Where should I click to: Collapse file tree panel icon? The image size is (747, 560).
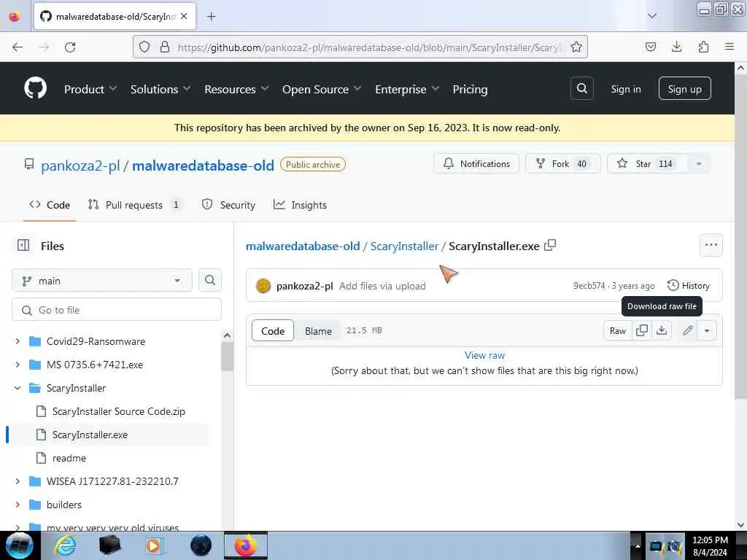point(23,245)
